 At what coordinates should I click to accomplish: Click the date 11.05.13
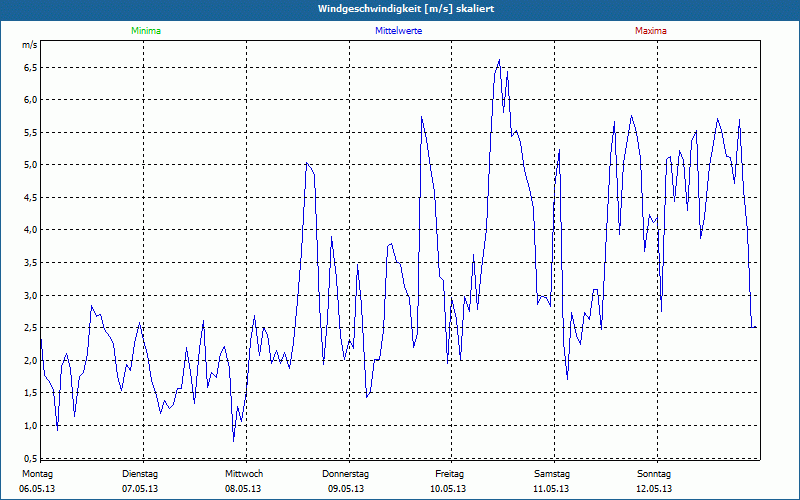(551, 489)
